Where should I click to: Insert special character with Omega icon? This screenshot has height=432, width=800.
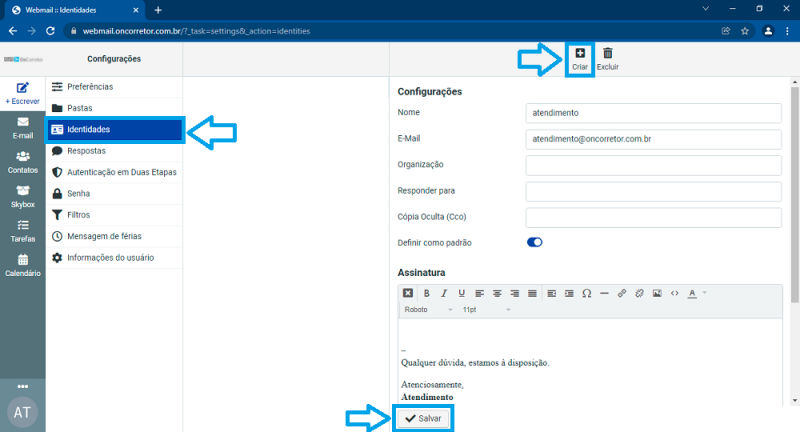pyautogui.click(x=586, y=293)
